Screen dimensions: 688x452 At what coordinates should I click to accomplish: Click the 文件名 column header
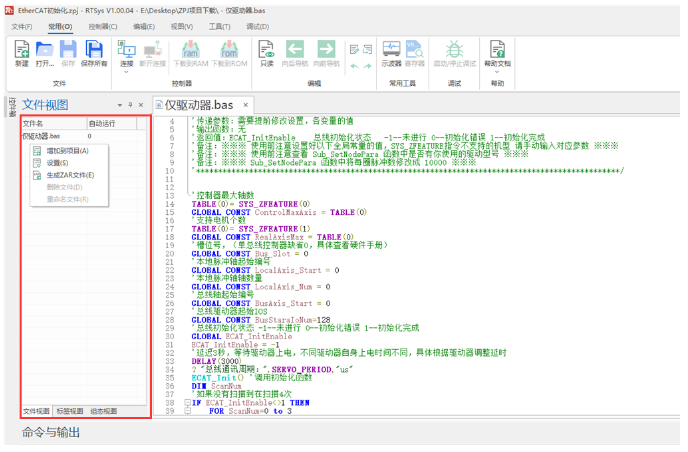click(54, 124)
